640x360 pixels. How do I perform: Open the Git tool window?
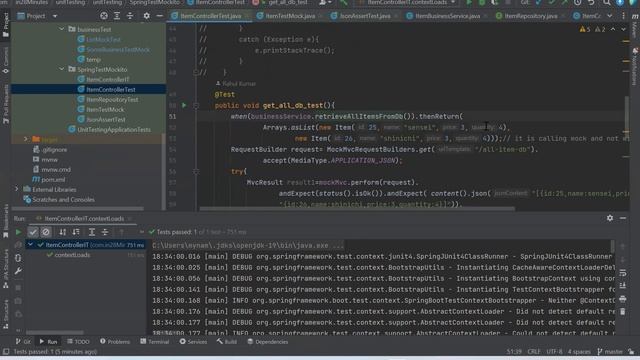[23, 341]
